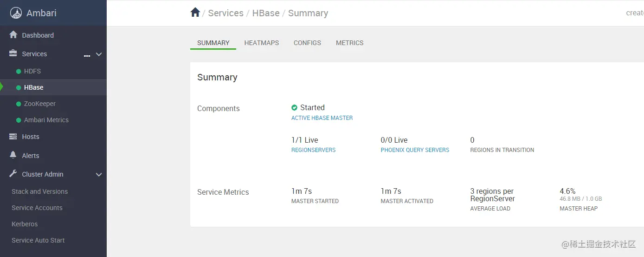Screen dimensions: 644x257
Task: Open the Kerberos settings page
Action: click(x=25, y=224)
